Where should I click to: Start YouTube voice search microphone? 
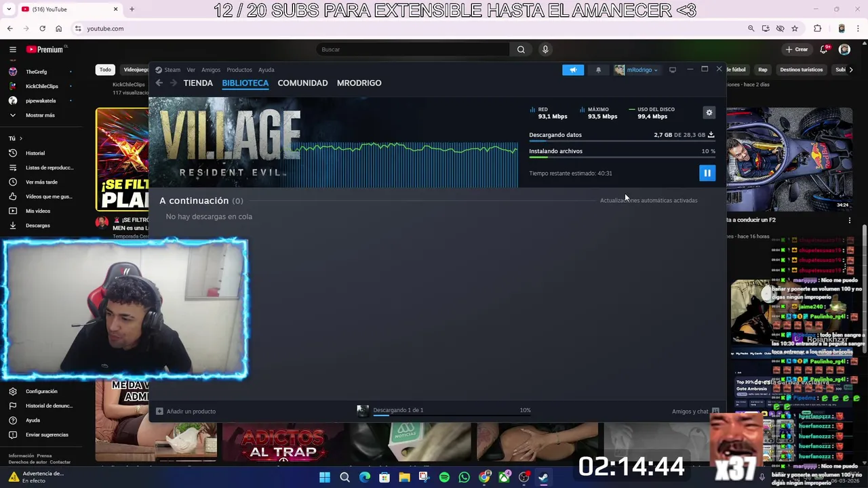[x=545, y=49]
